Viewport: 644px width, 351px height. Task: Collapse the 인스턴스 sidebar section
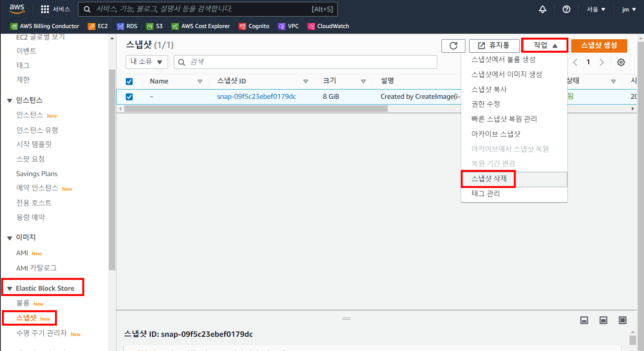pyautogui.click(x=9, y=101)
